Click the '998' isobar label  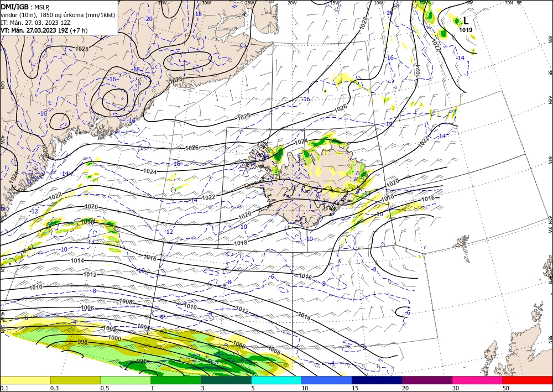click(x=82, y=342)
